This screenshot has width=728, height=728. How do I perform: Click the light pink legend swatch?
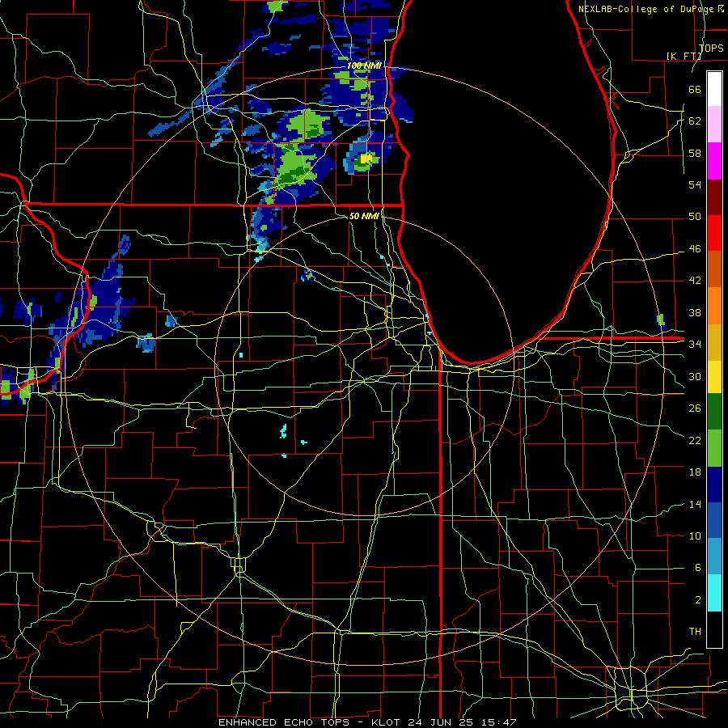pos(714,125)
